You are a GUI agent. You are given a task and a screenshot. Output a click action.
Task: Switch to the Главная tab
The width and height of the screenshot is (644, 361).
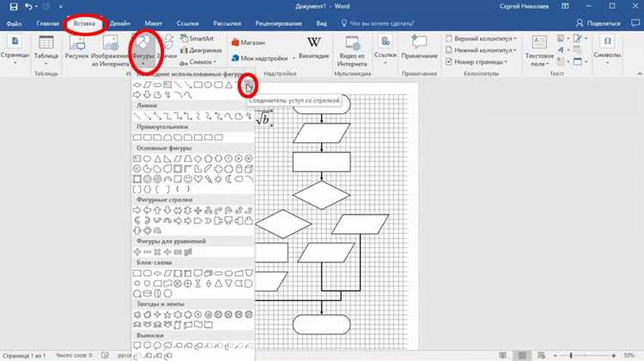47,23
